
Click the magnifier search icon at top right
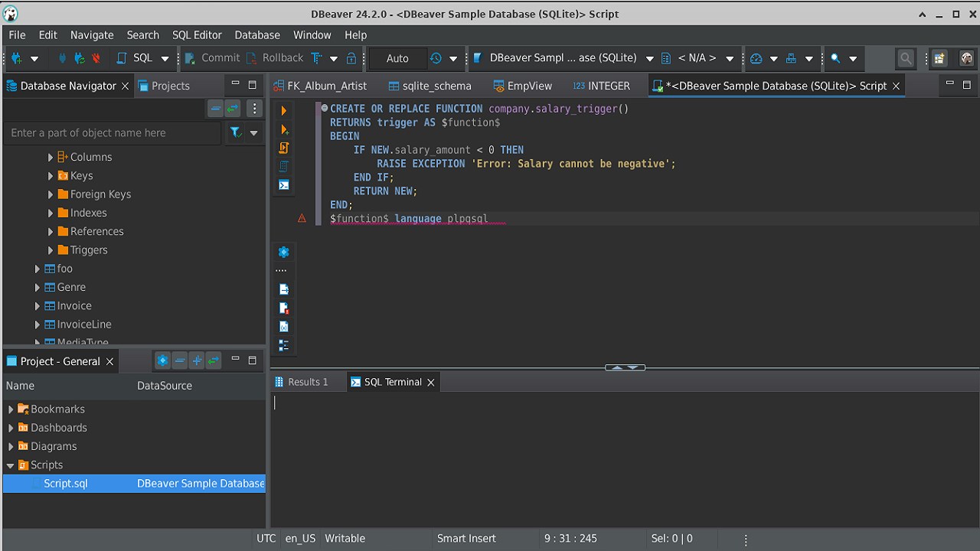[x=906, y=58]
